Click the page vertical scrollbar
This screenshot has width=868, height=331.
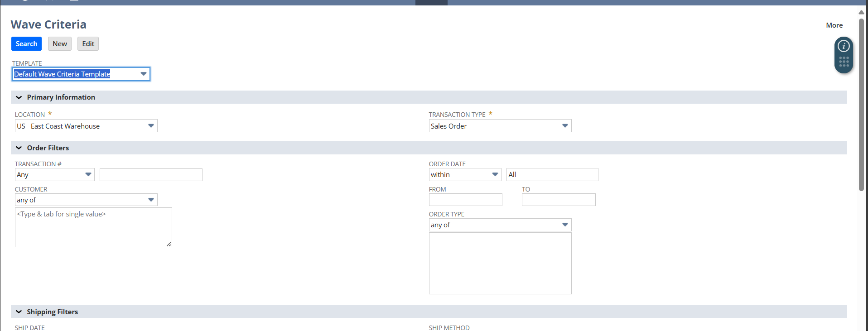(861, 104)
